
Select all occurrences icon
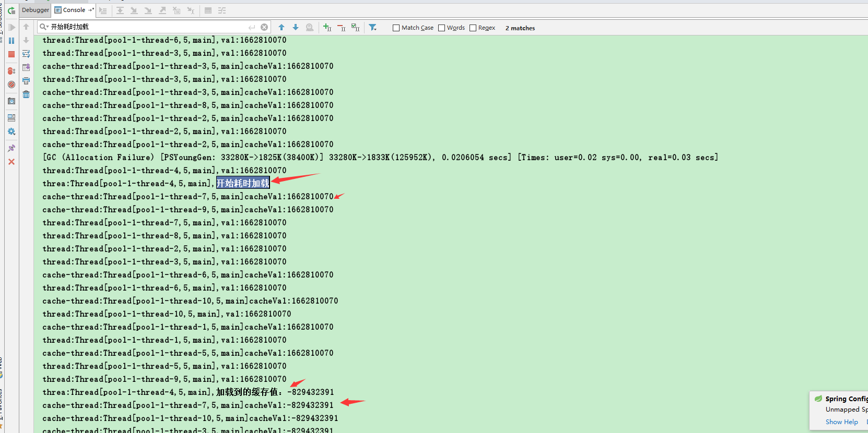[356, 27]
